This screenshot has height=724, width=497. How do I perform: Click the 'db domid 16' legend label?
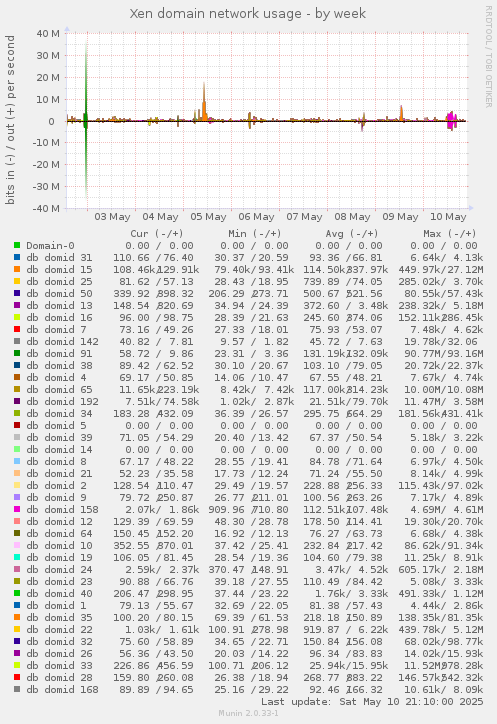click(59, 318)
